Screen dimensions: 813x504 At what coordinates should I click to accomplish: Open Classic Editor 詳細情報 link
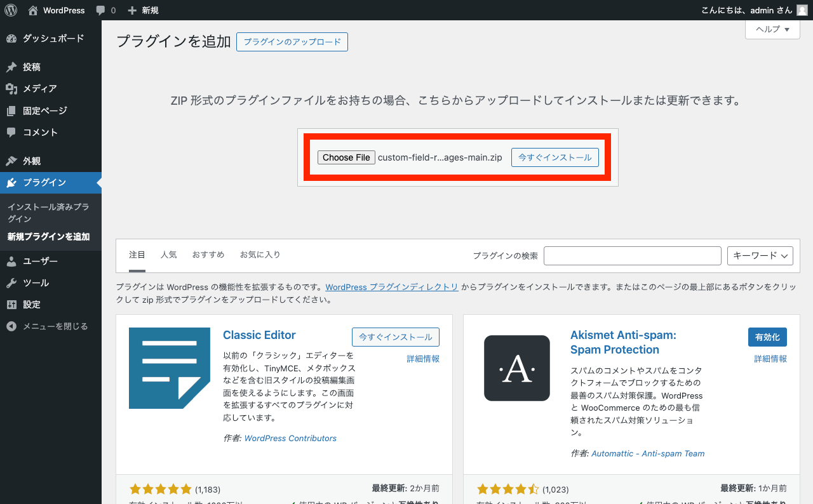click(423, 359)
